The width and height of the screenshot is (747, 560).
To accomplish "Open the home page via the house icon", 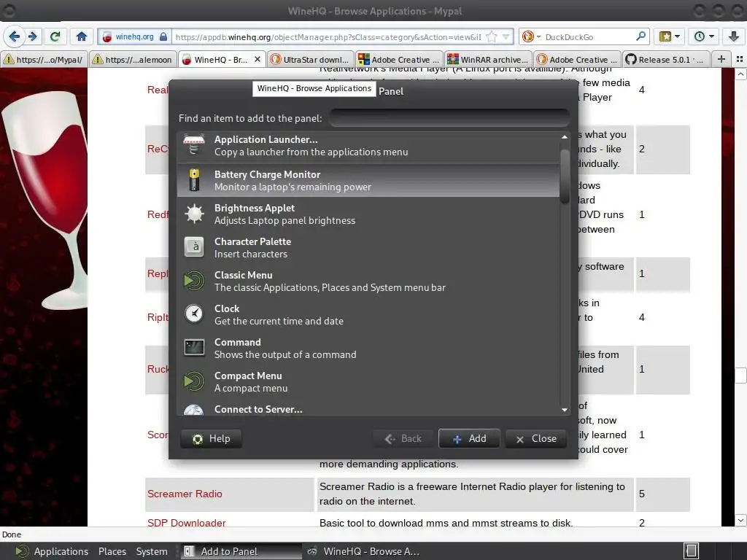I will pyautogui.click(x=82, y=36).
